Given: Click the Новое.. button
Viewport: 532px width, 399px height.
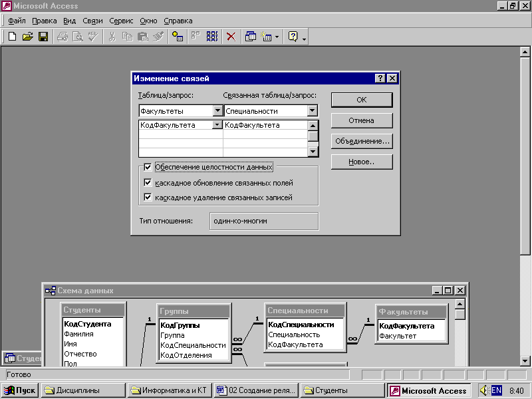Looking at the screenshot, I should [362, 162].
